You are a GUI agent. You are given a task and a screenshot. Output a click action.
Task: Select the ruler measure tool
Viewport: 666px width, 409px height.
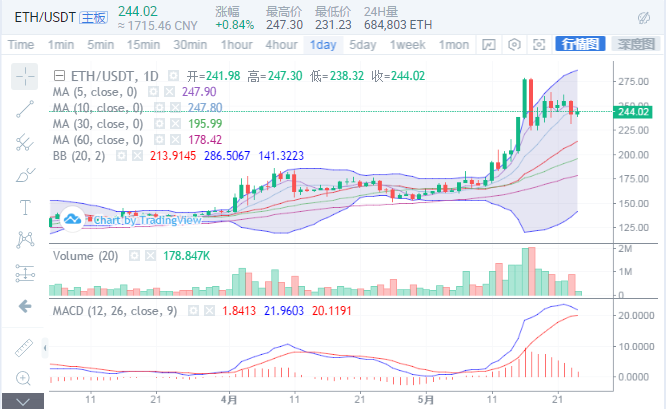click(x=24, y=347)
